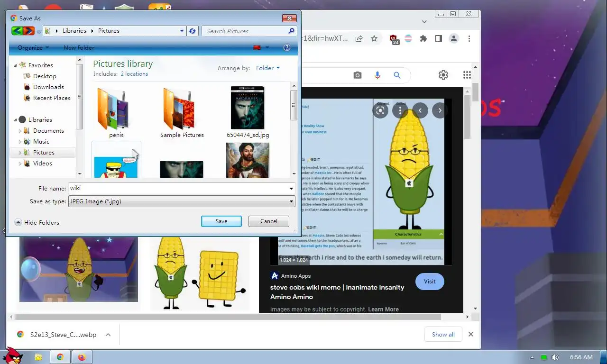Open the Google apps grid
Screen dimensions: 607x364
click(467, 75)
